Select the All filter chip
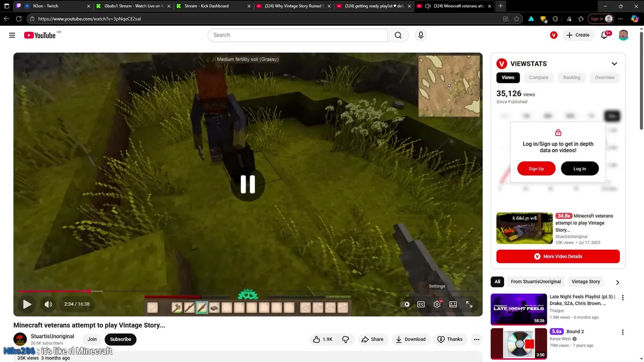 (498, 282)
